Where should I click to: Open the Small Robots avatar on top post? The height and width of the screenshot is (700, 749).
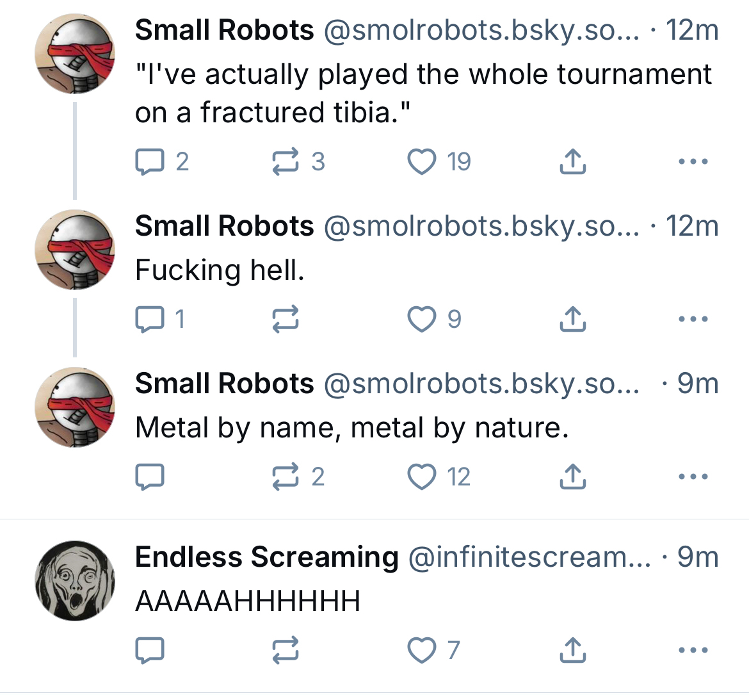(75, 54)
